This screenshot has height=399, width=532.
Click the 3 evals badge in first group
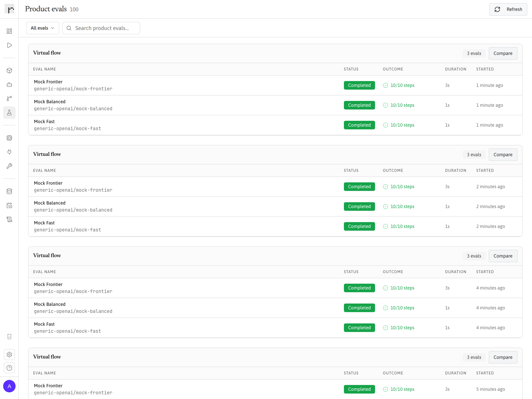[x=474, y=53]
